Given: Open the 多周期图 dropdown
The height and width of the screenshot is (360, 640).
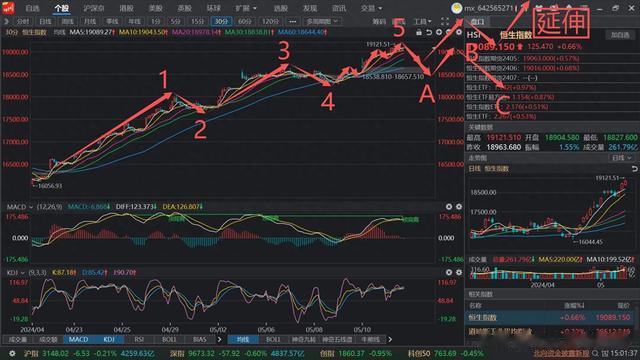Looking at the screenshot, I should pyautogui.click(x=322, y=21).
